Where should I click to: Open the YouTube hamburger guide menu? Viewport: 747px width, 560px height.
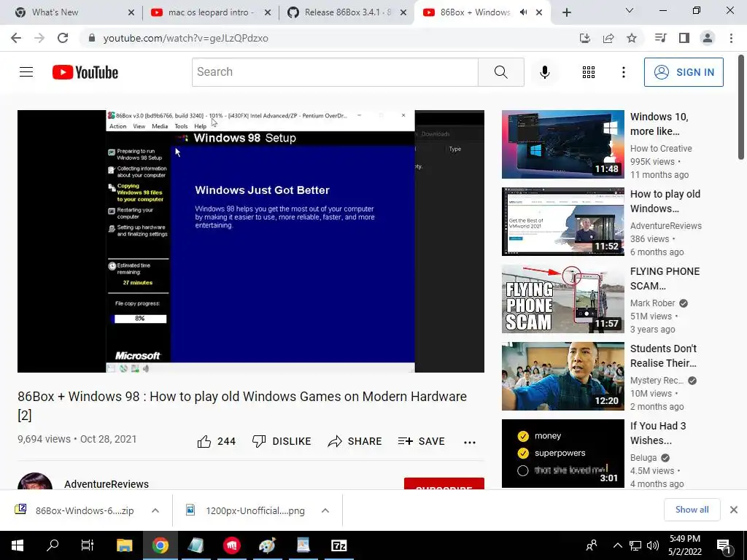[x=26, y=72]
